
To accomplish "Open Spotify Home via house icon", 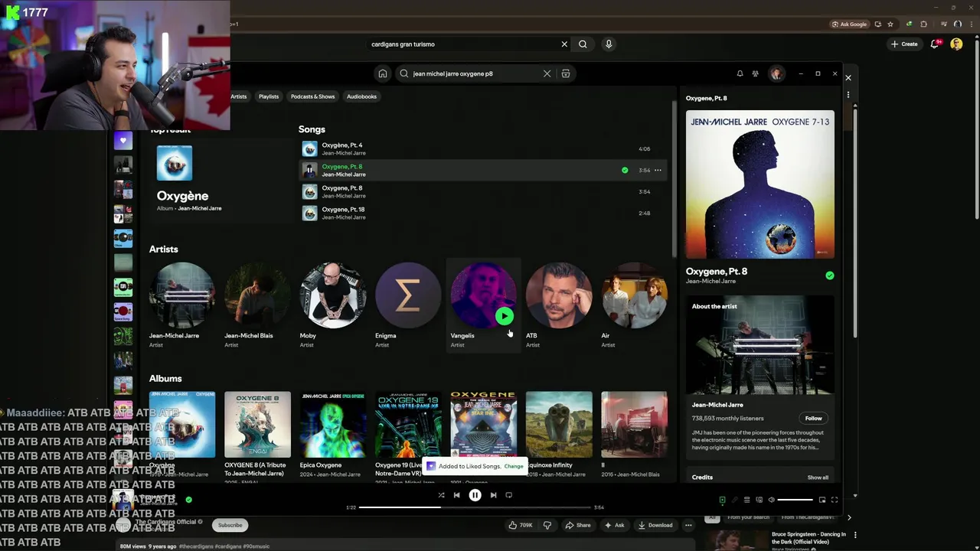I will [x=383, y=73].
